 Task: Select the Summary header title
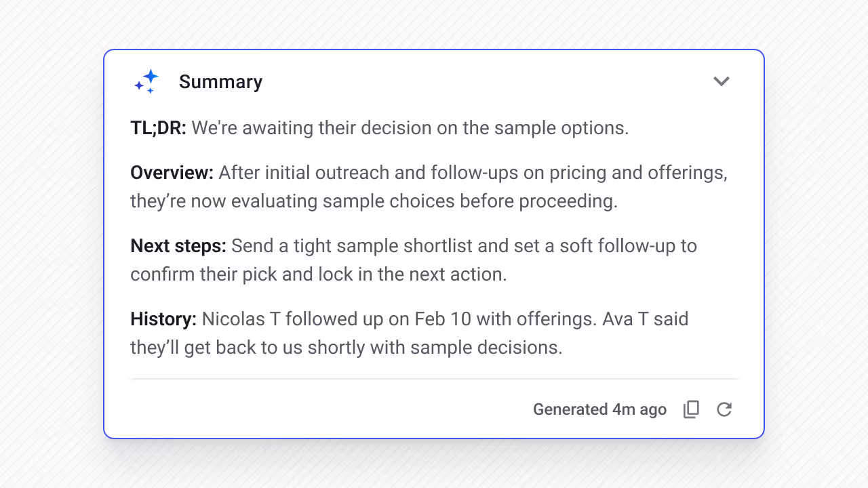[x=220, y=81]
